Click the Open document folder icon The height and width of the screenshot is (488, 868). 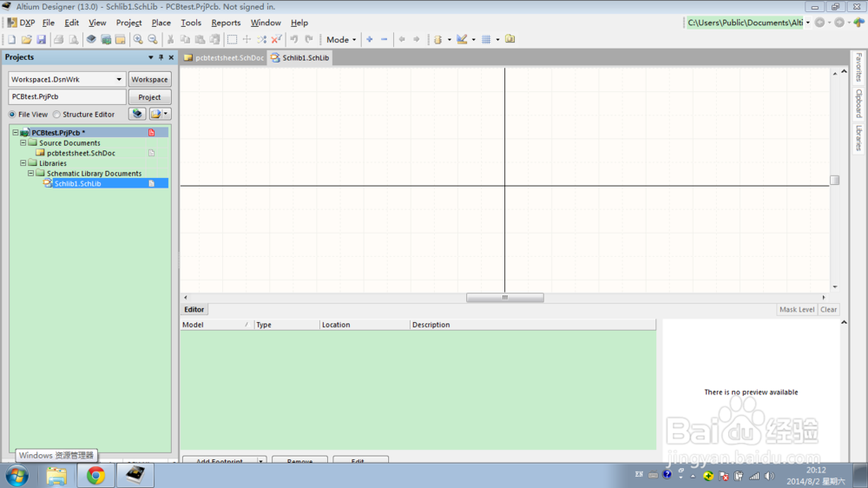[x=26, y=39]
